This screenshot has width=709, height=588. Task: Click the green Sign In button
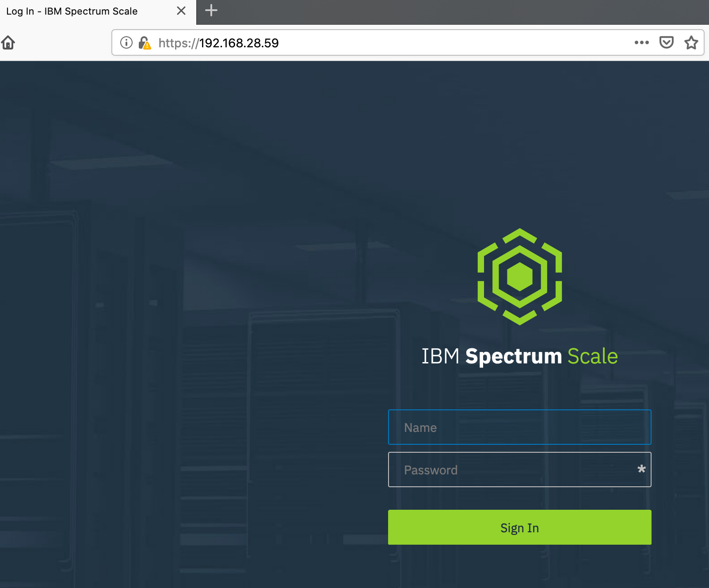tap(519, 527)
